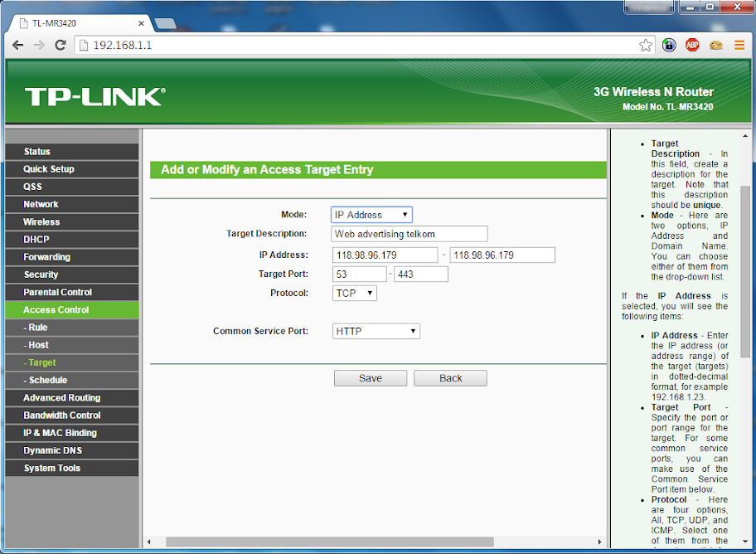756x554 pixels.
Task: Open the Status menu
Action: pyautogui.click(x=72, y=152)
